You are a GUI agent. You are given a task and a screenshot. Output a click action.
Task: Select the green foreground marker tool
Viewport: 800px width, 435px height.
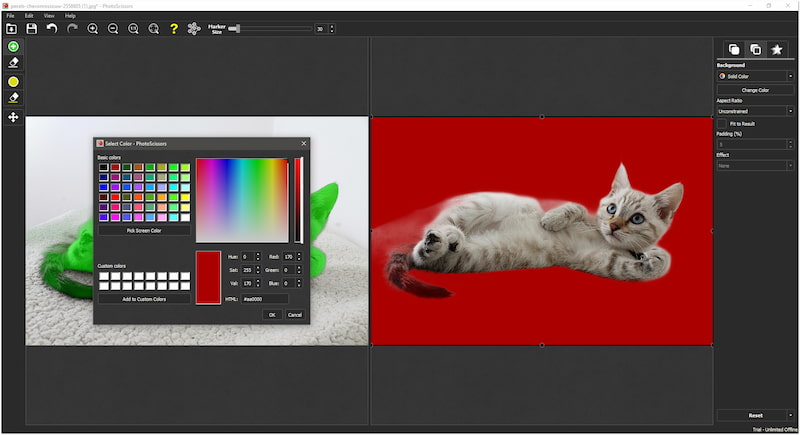(14, 47)
